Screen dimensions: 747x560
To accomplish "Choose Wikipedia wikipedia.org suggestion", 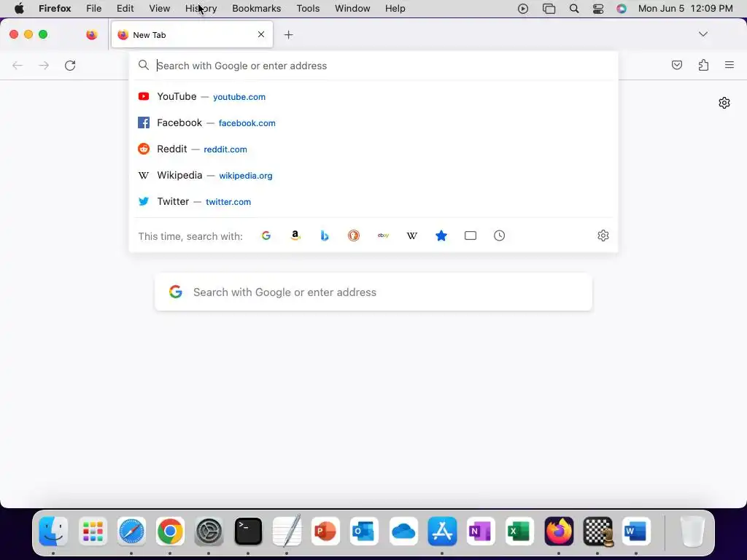I will 373,175.
